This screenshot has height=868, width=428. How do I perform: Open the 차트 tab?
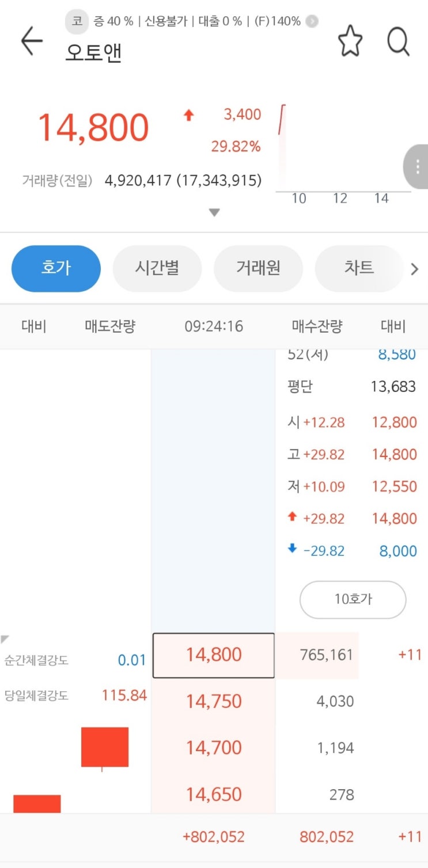[x=358, y=268]
